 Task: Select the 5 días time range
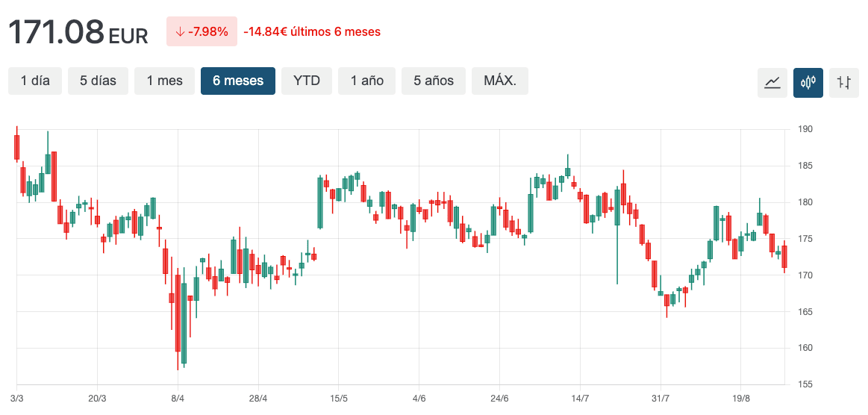(x=98, y=81)
